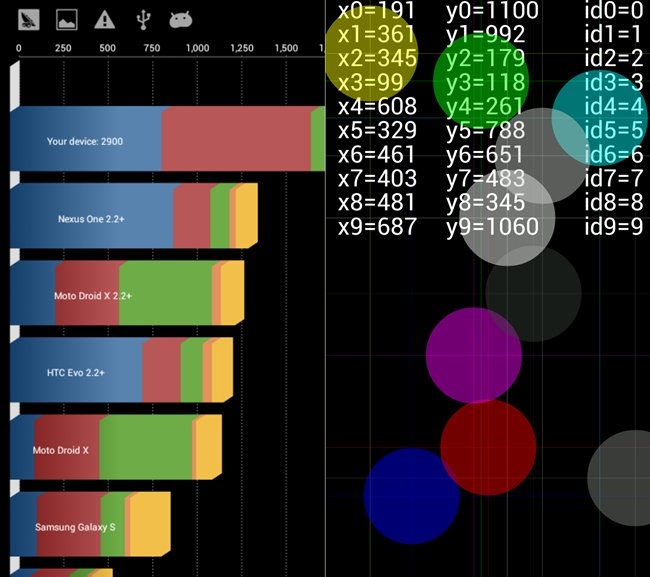Screen dimensions: 650x577
Task: Tap the cyan touch point circle
Action: pos(600,118)
